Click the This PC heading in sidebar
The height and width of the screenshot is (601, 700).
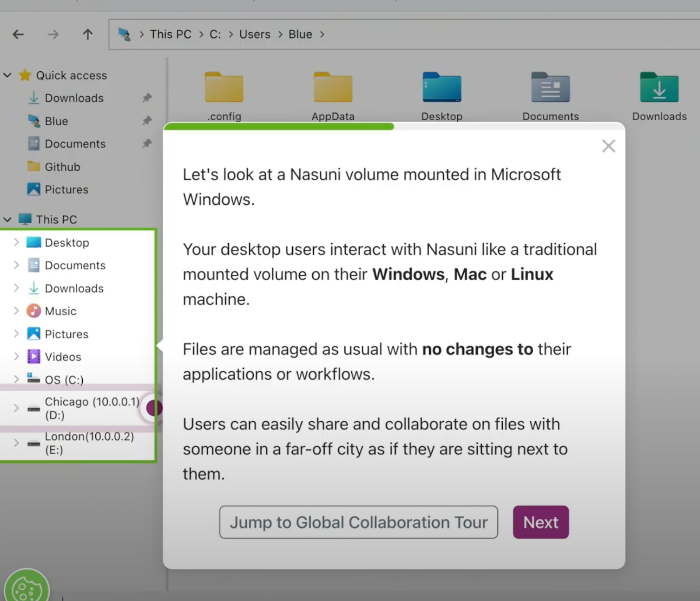click(x=56, y=219)
